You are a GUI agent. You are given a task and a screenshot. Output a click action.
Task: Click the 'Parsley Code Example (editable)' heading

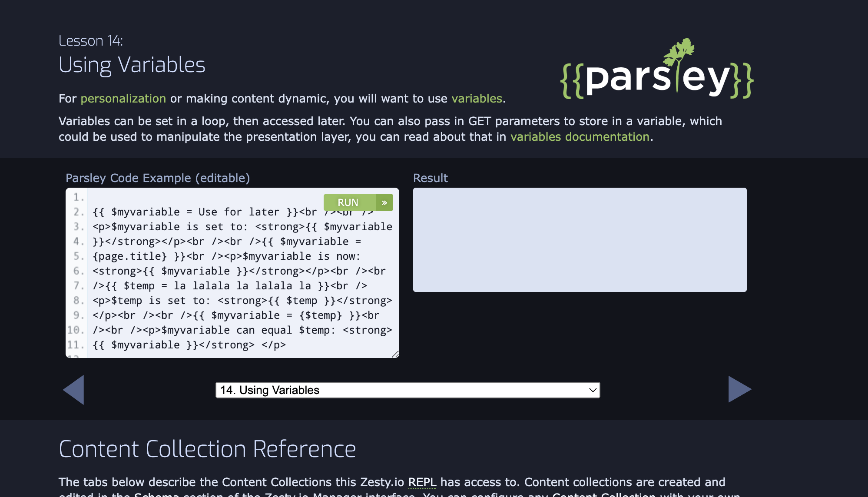coord(158,178)
